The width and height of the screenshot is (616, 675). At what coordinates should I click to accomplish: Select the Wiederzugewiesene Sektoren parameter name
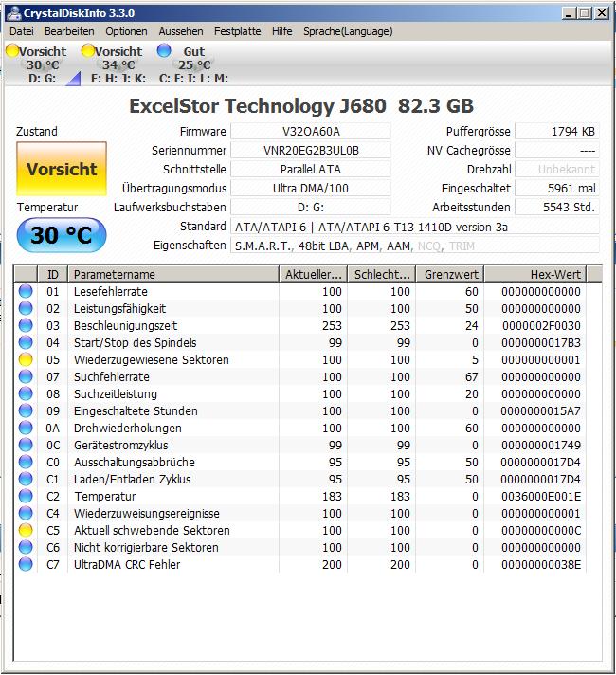click(151, 359)
